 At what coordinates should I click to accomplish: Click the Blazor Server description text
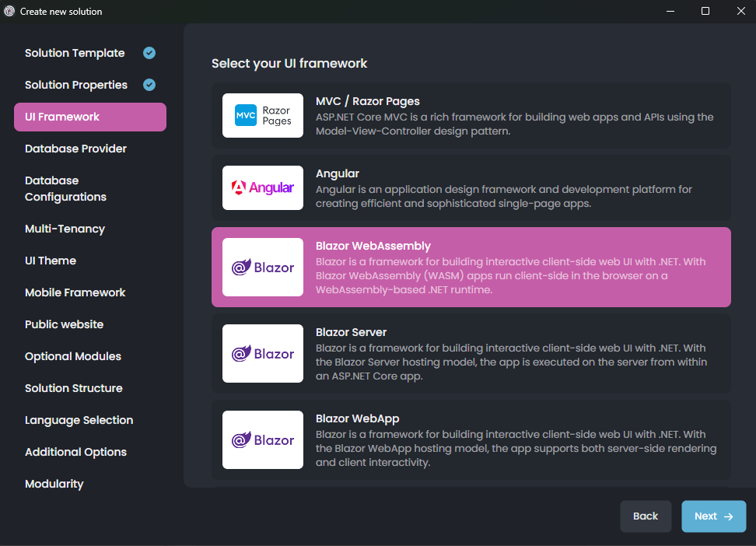tap(512, 362)
